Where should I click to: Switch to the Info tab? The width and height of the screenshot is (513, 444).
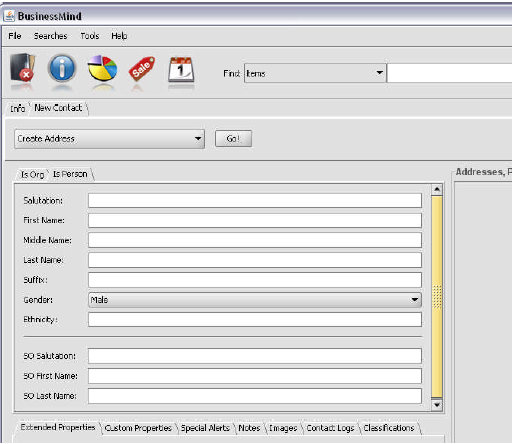pos(18,109)
